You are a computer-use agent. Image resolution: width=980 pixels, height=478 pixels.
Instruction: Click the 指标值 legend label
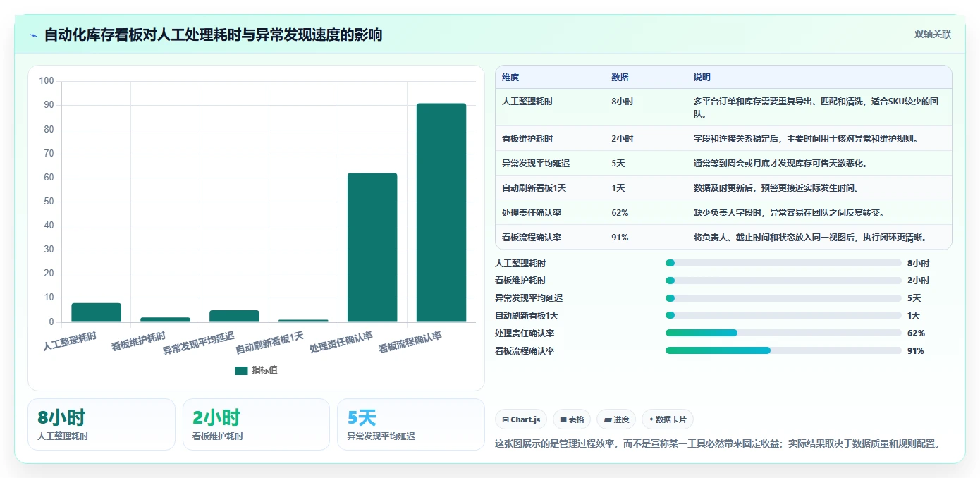[x=265, y=370]
